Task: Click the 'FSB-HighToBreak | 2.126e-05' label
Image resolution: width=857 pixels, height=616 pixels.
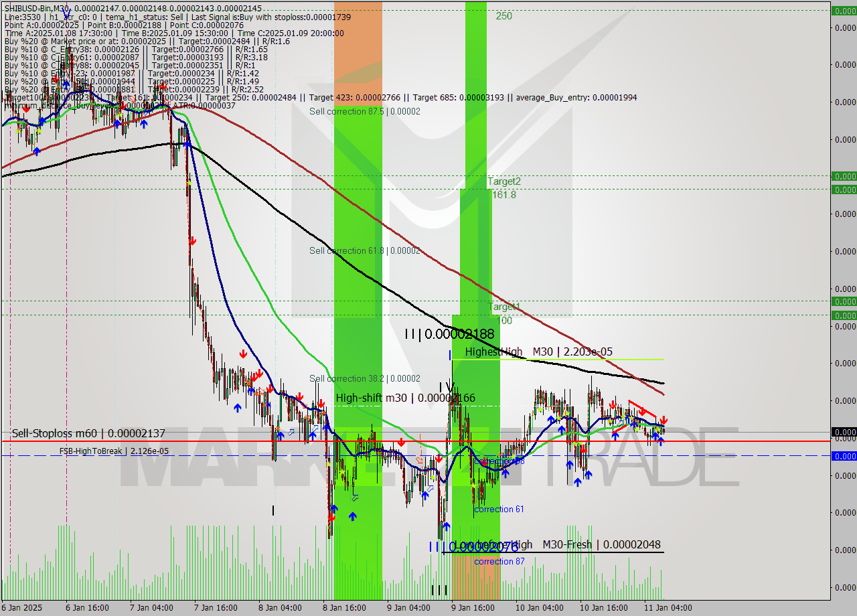Action: click(x=114, y=451)
